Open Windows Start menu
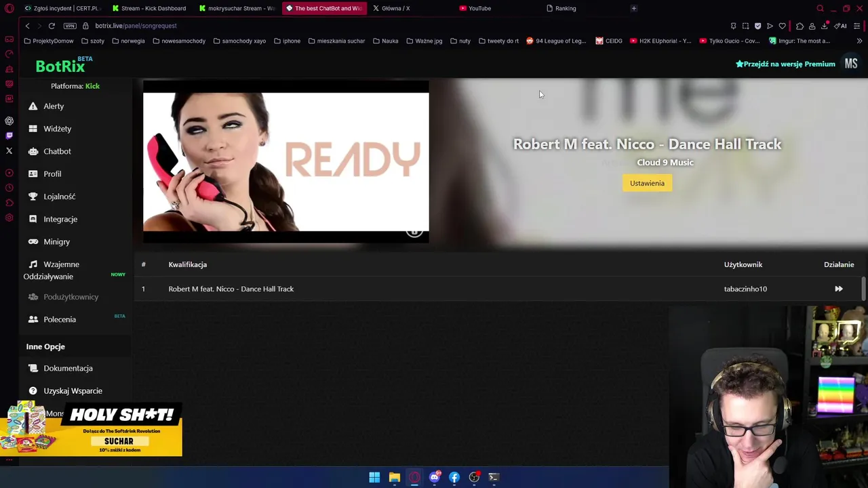 (x=374, y=477)
